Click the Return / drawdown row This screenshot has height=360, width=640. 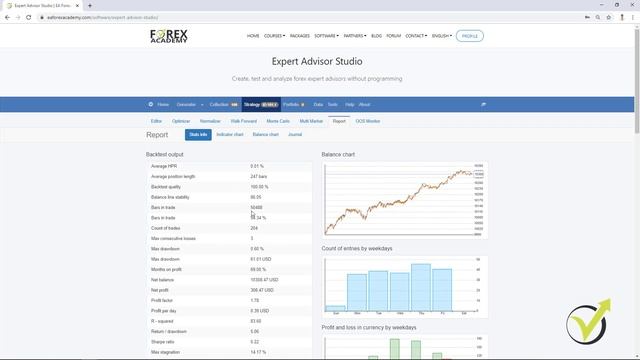pos(229,332)
